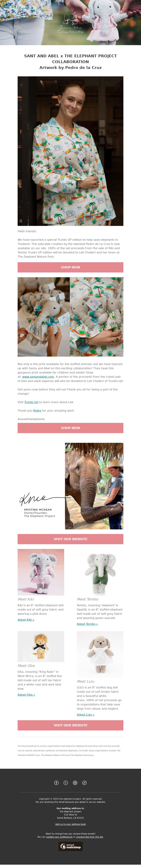
Task: Open the Pedro link
Action: click(37, 410)
